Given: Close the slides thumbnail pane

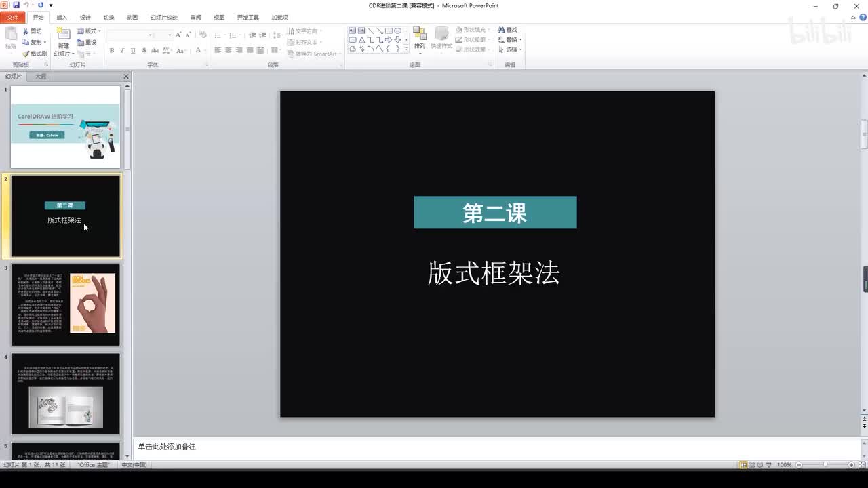Looking at the screenshot, I should coord(126,77).
